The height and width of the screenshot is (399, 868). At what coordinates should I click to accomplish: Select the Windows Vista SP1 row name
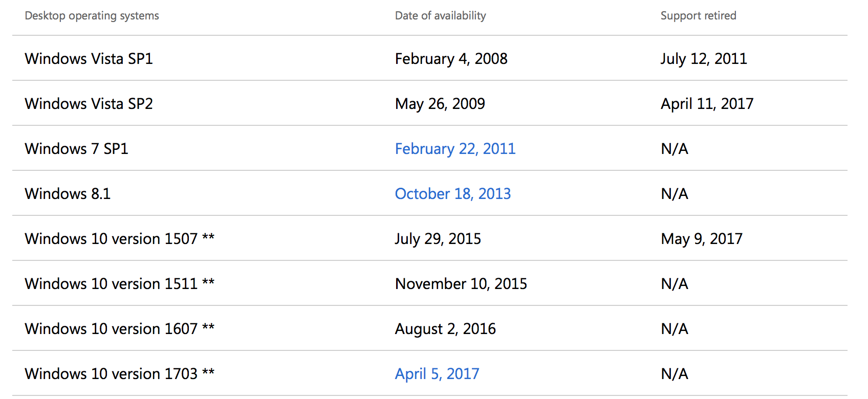(89, 59)
